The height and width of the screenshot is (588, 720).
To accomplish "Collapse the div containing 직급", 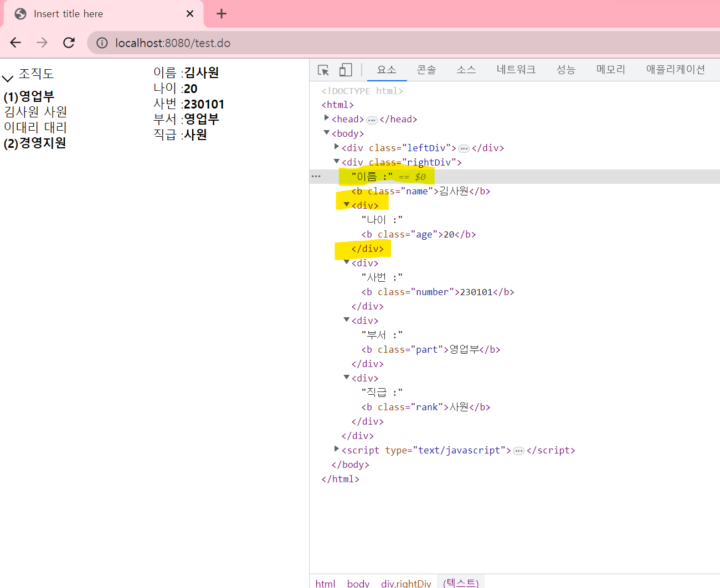I will (x=347, y=377).
